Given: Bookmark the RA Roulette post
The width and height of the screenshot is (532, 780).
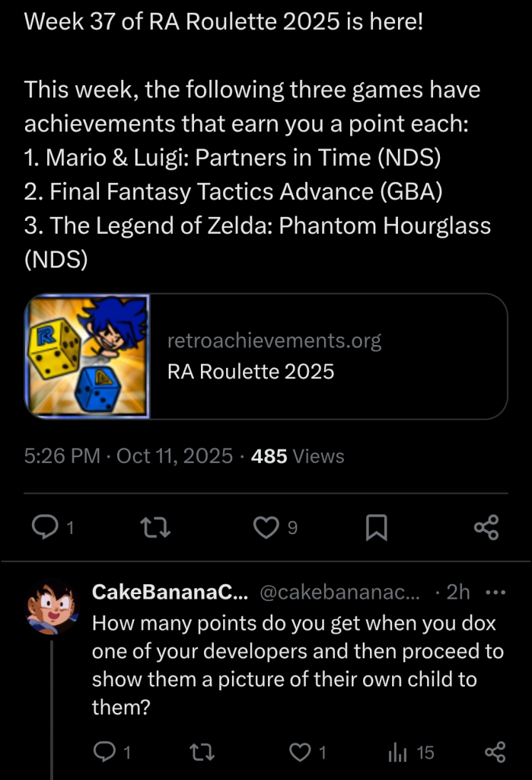Looking at the screenshot, I should pyautogui.click(x=376, y=527).
